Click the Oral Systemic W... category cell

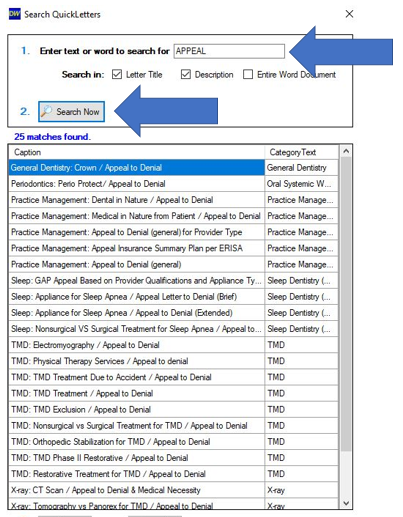coord(301,184)
